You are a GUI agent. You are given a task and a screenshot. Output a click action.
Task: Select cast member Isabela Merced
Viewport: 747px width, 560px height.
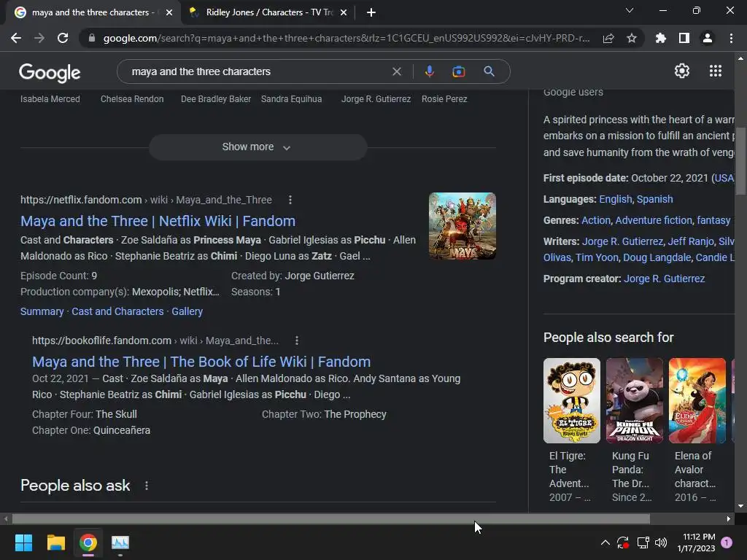click(x=50, y=99)
